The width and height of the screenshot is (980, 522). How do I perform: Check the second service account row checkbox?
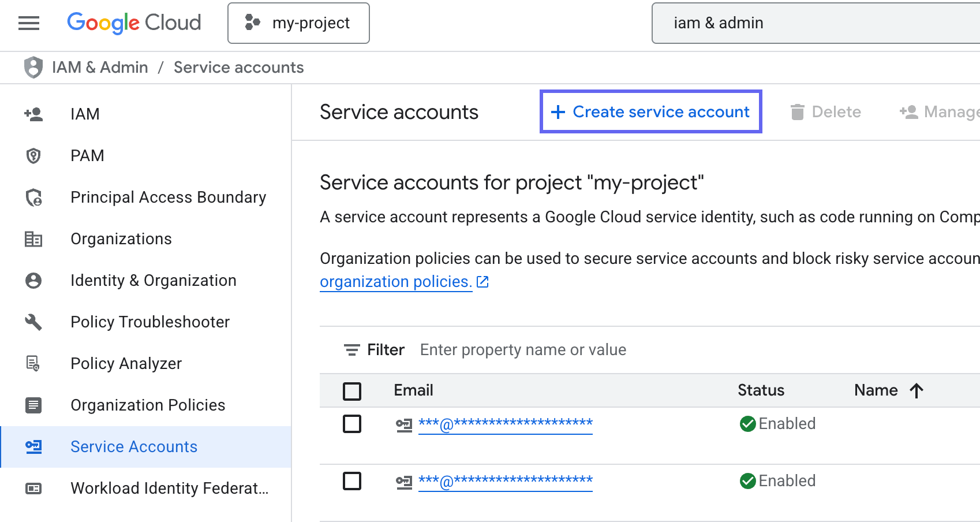point(351,481)
